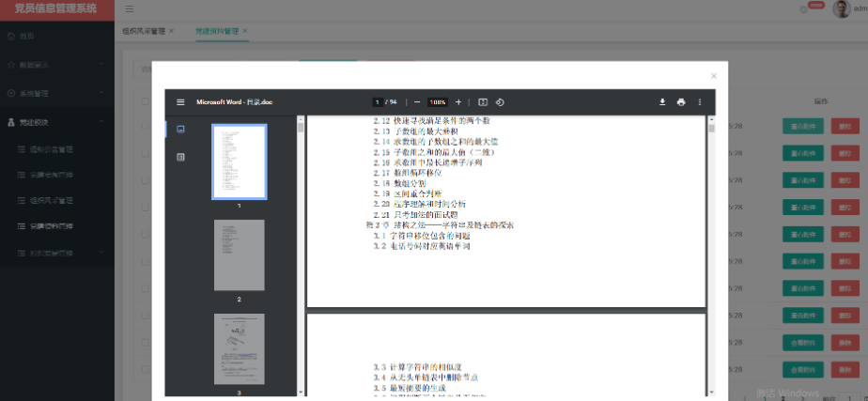Click the red new badge in header
Image resolution: width=868 pixels, height=401 pixels.
pos(816,5)
